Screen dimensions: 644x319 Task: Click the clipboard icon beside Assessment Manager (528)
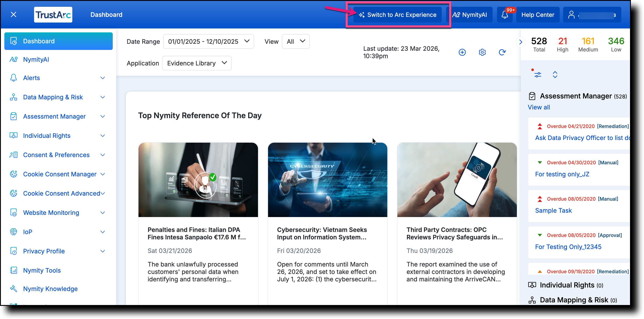tap(532, 96)
